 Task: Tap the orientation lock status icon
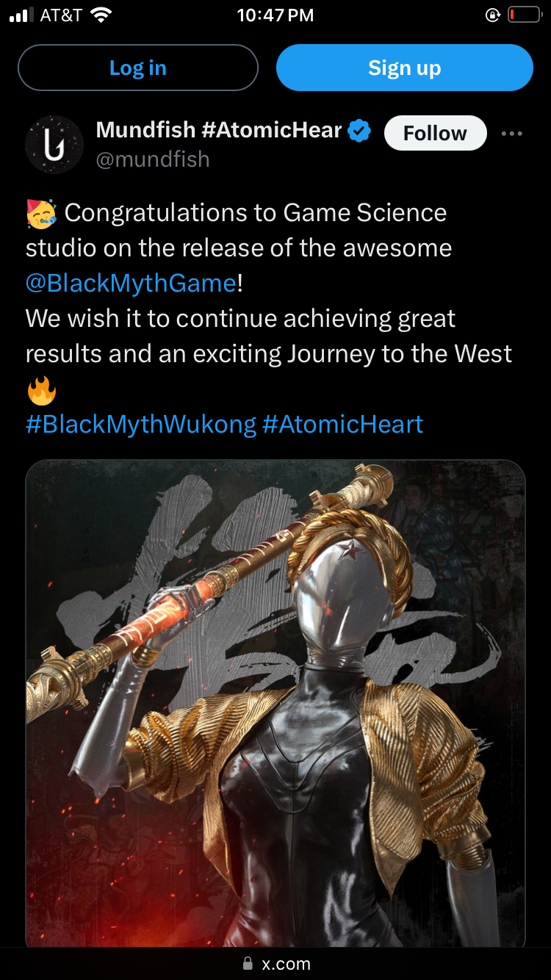[x=493, y=15]
